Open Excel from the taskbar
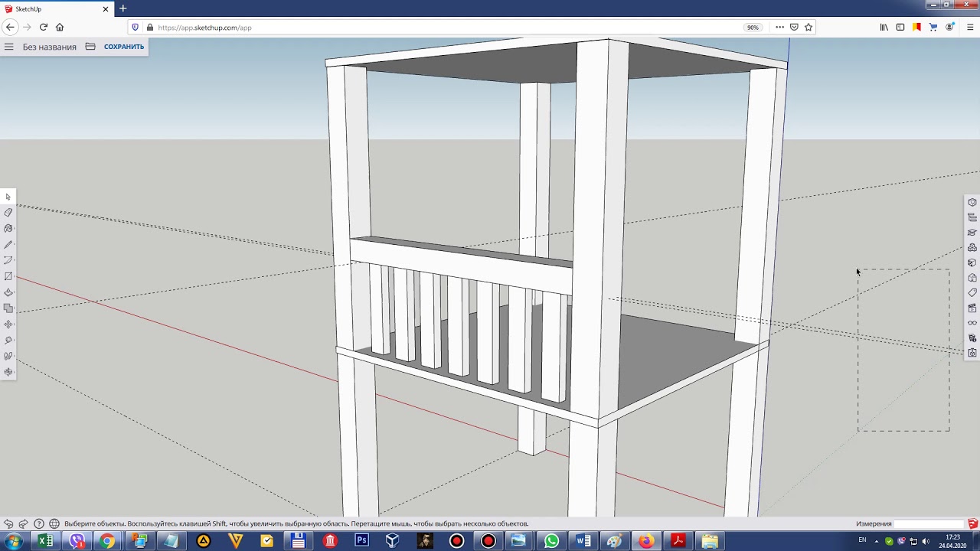980x551 pixels. tap(45, 541)
